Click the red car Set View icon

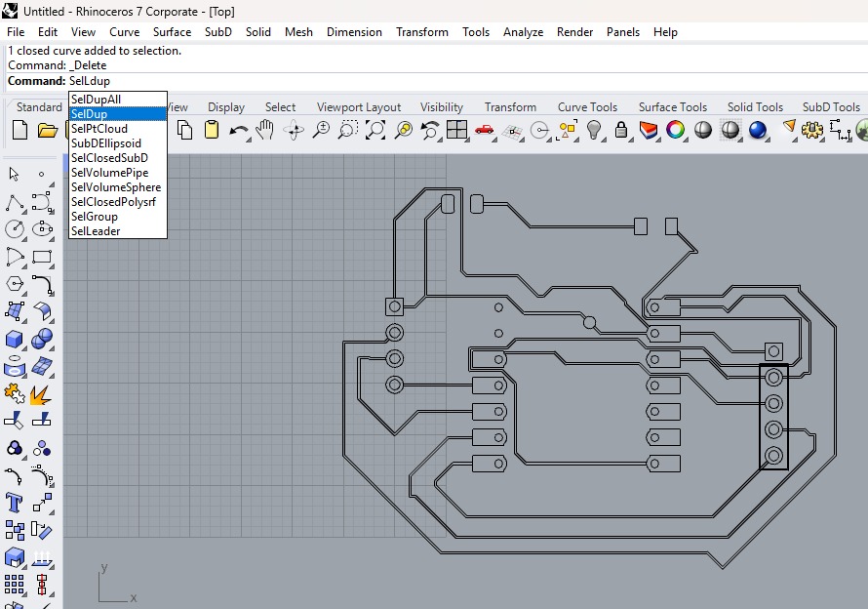pos(484,130)
